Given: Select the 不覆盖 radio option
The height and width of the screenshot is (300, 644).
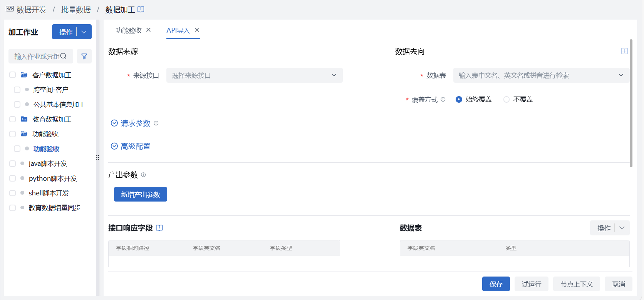Looking at the screenshot, I should tap(506, 100).
